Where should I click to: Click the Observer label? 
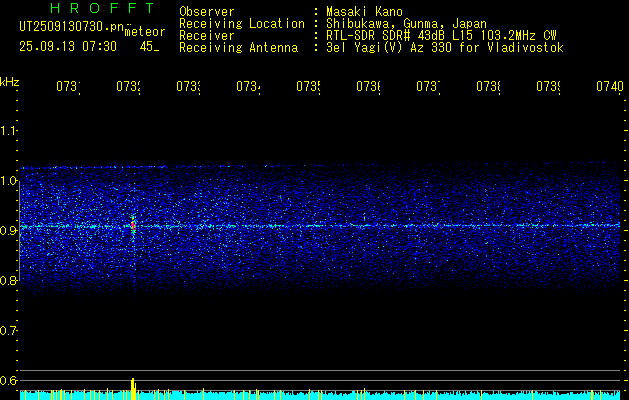[x=207, y=11]
